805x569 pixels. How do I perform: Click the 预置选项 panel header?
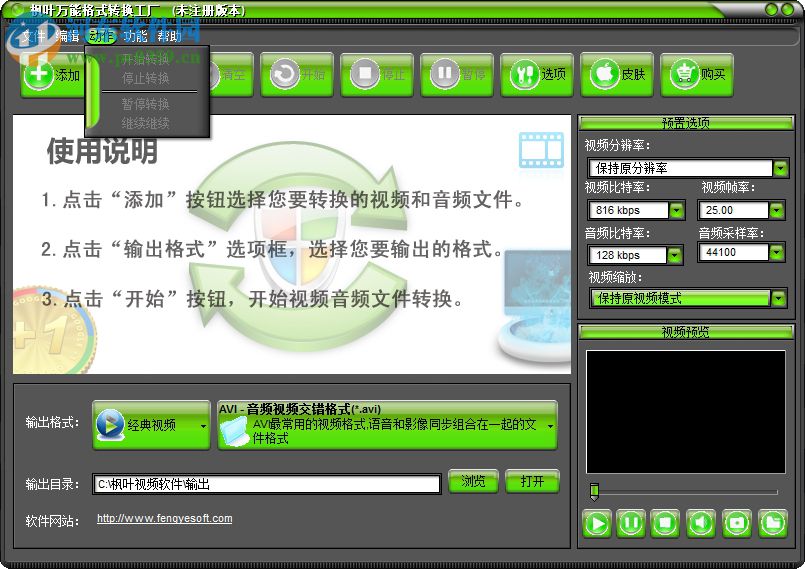point(686,123)
